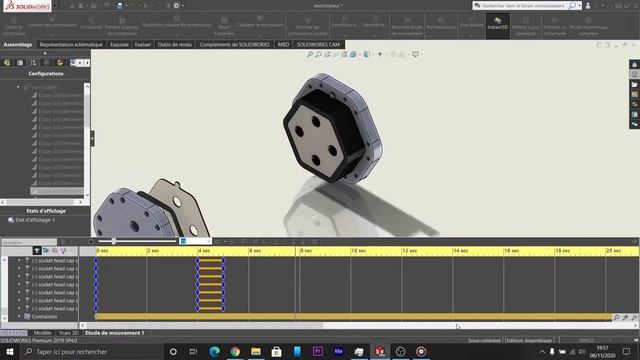This screenshot has width=640, height=360.
Task: Select the ConfigurationManager tab icon
Action: [33, 62]
